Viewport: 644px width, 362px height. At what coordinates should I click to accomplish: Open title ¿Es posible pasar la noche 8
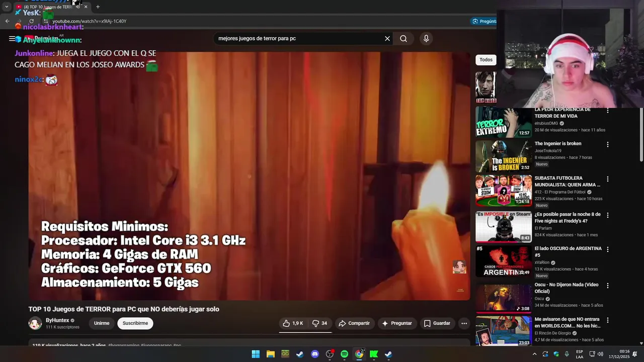point(568,218)
